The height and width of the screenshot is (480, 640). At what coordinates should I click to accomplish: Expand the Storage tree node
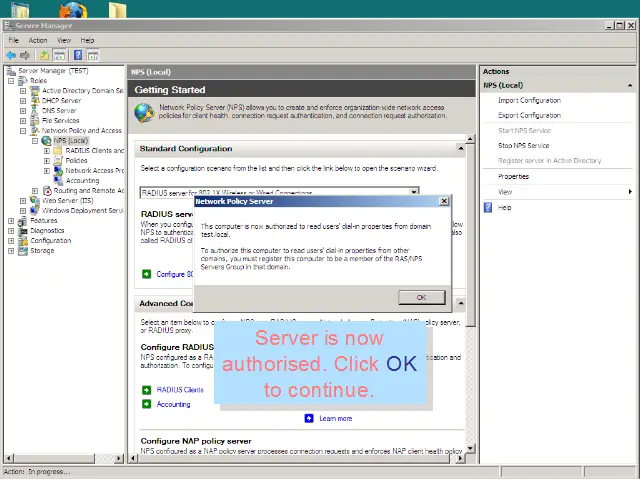click(x=11, y=251)
